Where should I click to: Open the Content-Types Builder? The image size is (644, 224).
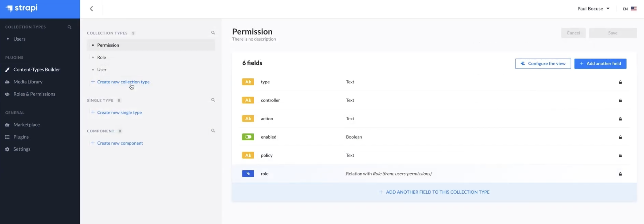coord(37,69)
